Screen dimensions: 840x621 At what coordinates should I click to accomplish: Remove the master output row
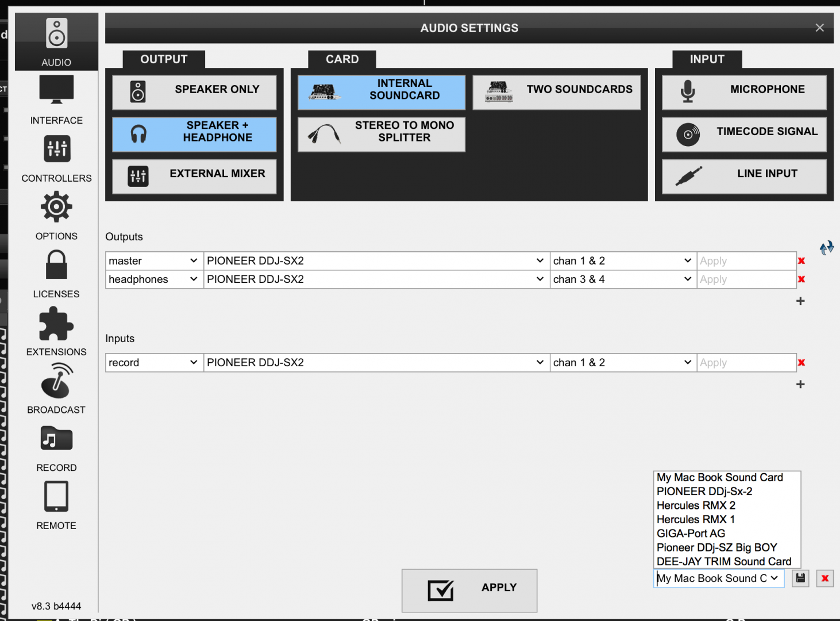[x=802, y=261]
